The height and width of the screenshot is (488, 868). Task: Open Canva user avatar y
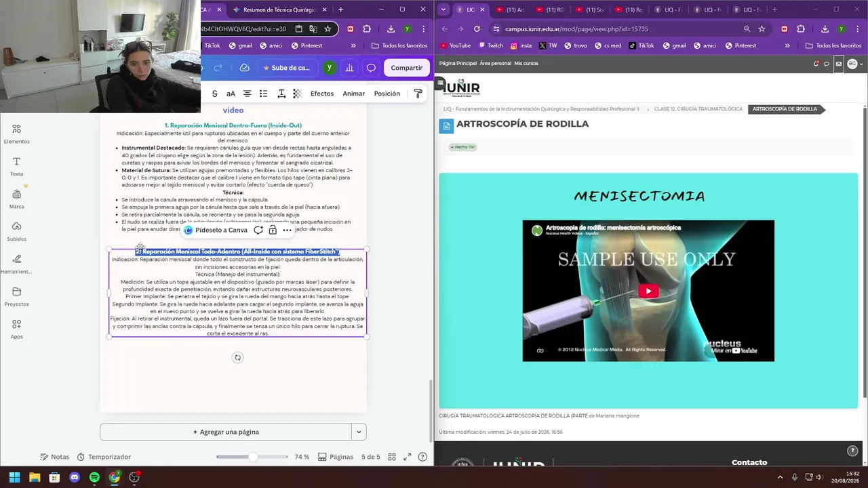pyautogui.click(x=329, y=68)
